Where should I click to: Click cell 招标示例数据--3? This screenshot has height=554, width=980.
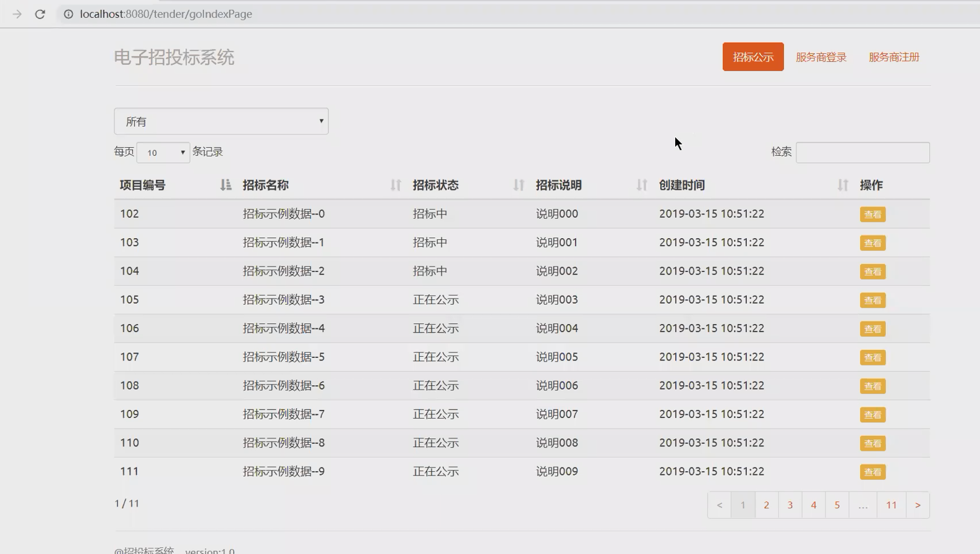click(x=284, y=300)
